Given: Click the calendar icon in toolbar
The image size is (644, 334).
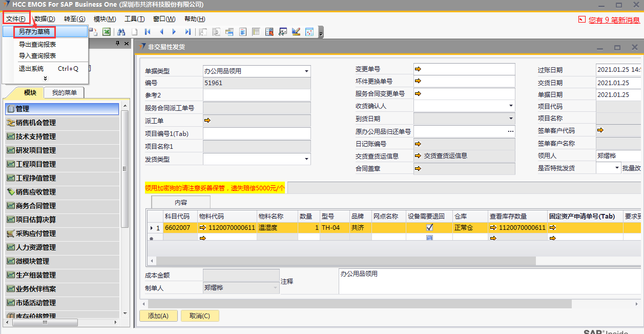Looking at the screenshot, I should (309, 32).
